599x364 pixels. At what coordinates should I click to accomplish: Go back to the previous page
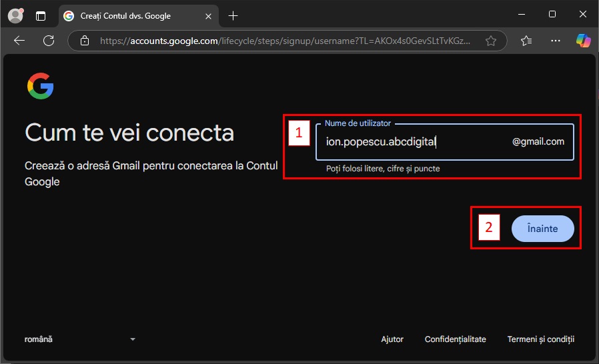pyautogui.click(x=19, y=41)
